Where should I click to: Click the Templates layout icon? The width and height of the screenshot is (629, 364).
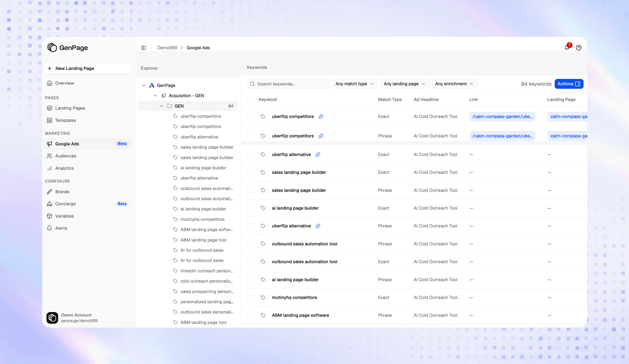coord(50,120)
